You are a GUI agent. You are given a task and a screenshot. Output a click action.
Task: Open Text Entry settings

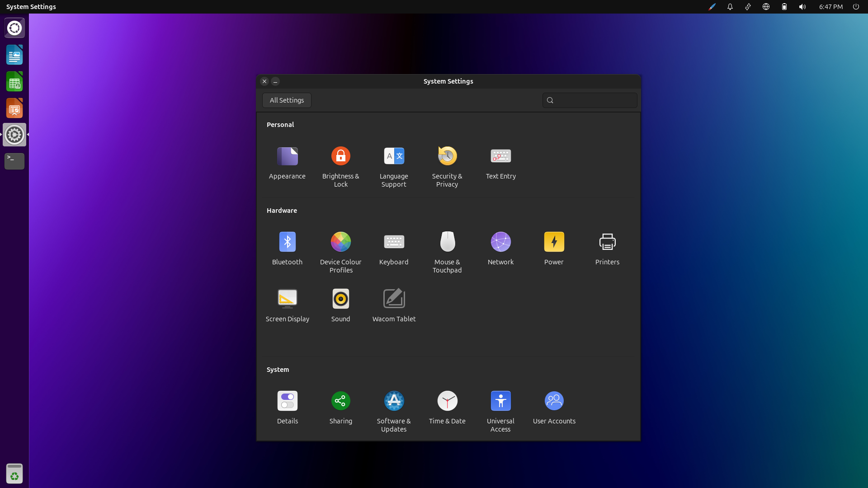pos(500,163)
